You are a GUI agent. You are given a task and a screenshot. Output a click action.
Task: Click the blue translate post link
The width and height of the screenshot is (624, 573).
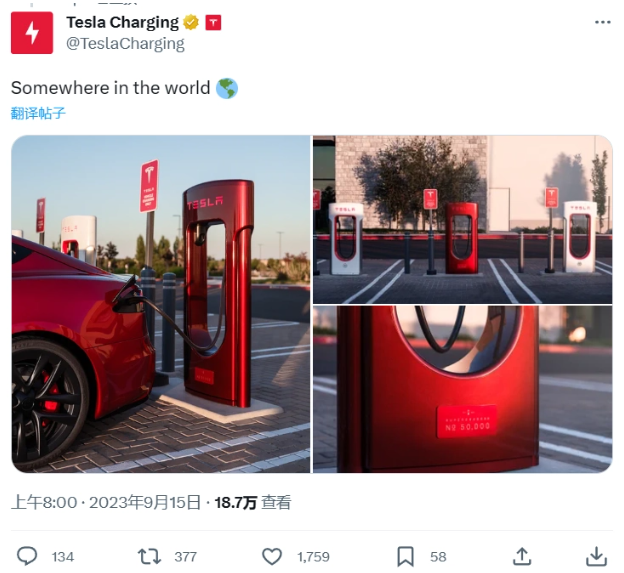pos(38,113)
